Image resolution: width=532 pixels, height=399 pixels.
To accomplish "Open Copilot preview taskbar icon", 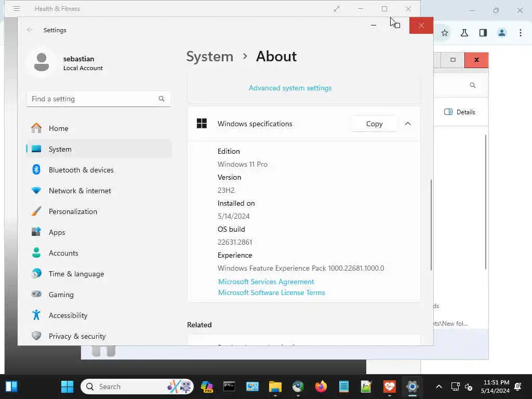I will 207,387.
